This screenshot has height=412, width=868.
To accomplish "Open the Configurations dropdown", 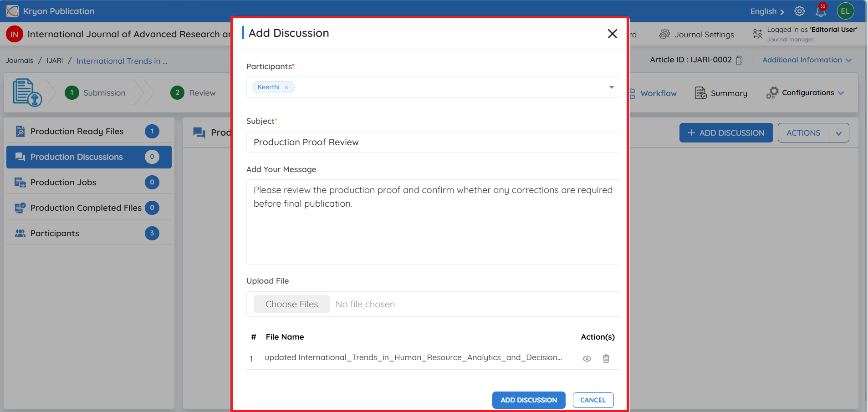I will (805, 93).
